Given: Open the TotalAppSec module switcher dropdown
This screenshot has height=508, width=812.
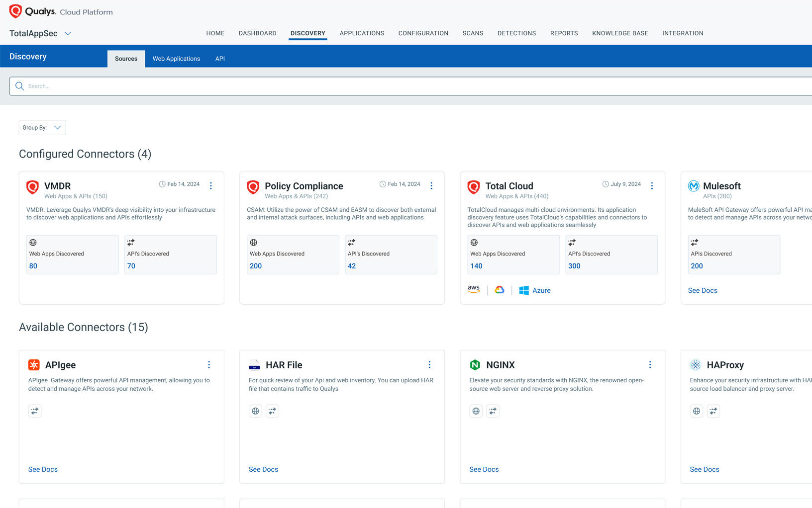Looking at the screenshot, I should click(x=68, y=33).
